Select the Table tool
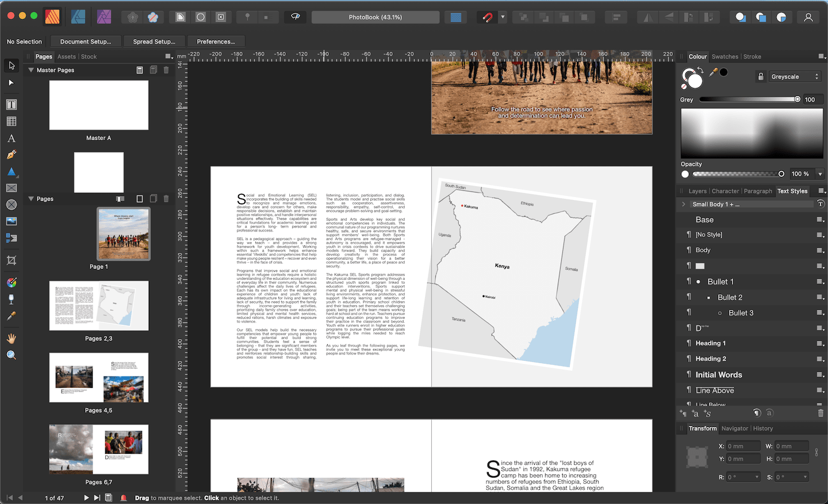 [x=11, y=121]
